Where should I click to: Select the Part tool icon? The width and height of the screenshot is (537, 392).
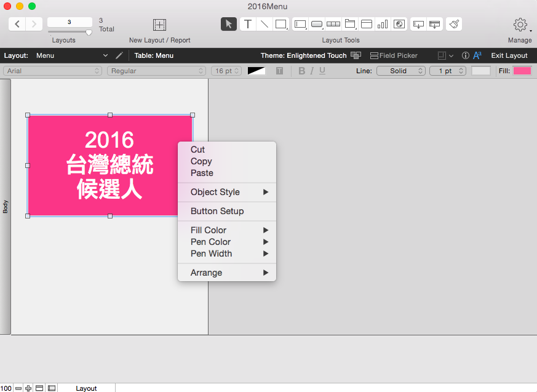(435, 24)
